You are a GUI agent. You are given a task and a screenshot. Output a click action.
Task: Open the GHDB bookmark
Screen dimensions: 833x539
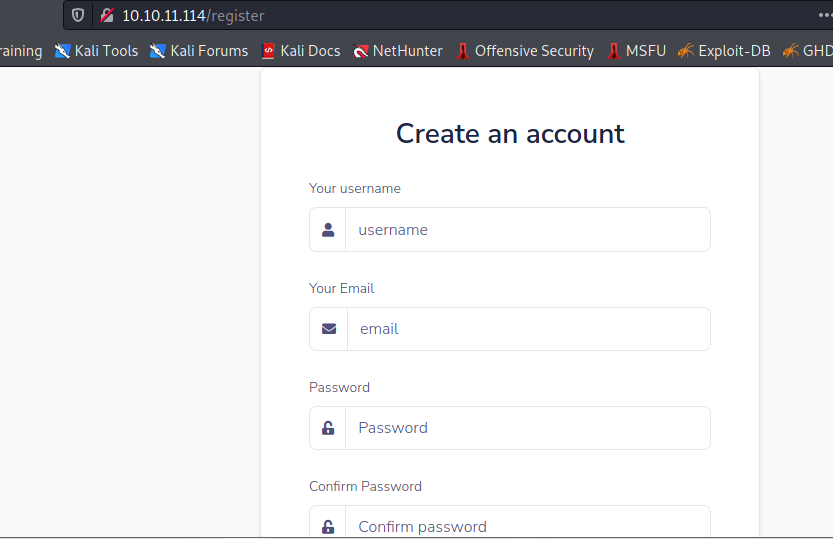click(x=808, y=51)
